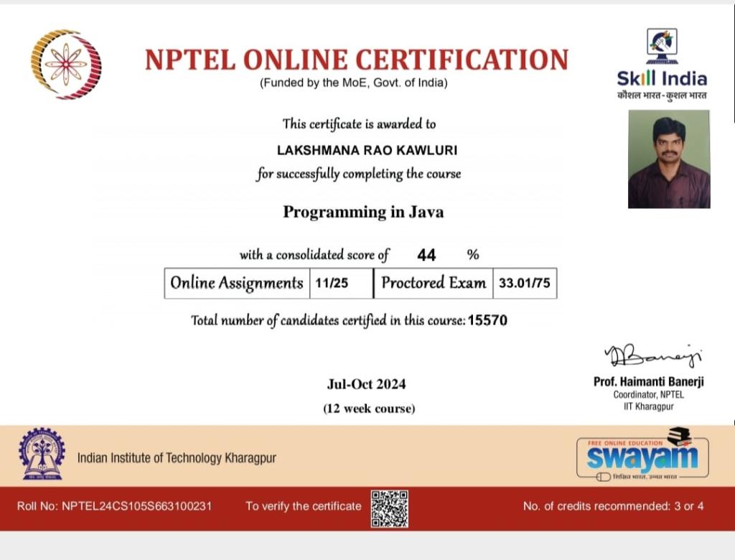735x560 pixels.
Task: Click the consolidated score value 44
Action: 426,255
